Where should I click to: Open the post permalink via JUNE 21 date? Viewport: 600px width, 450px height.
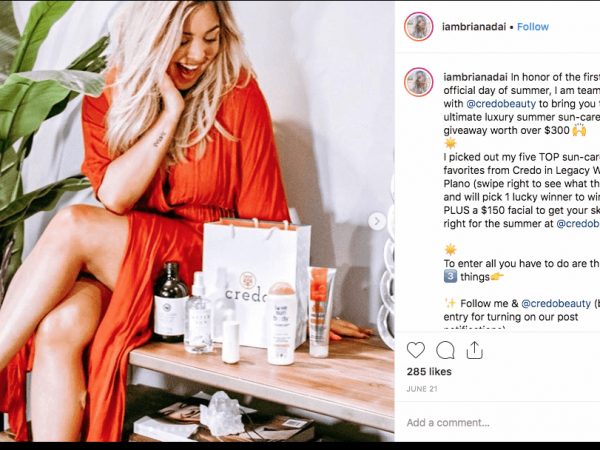pyautogui.click(x=422, y=389)
